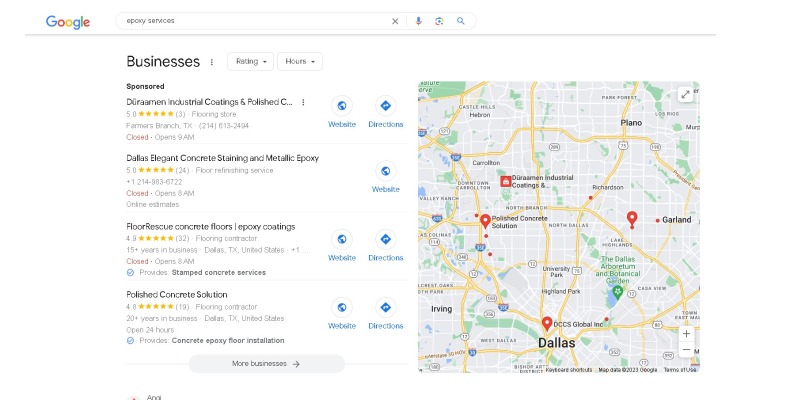Get directions to Polished Concrete Solution
This screenshot has width=800, height=400.
386,308
